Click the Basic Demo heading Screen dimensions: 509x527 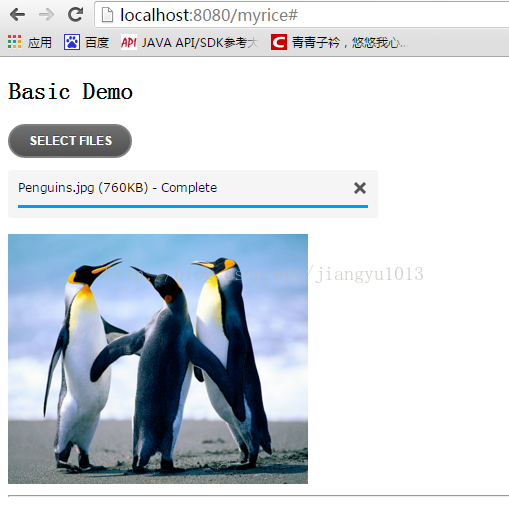71,91
